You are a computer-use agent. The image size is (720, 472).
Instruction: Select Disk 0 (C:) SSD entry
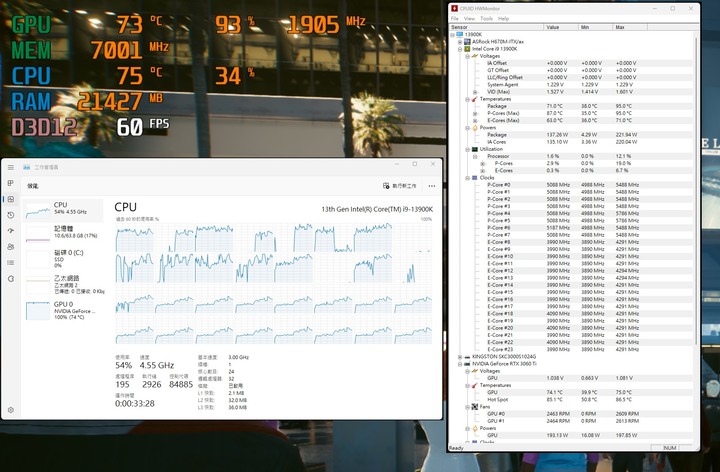coord(63,258)
